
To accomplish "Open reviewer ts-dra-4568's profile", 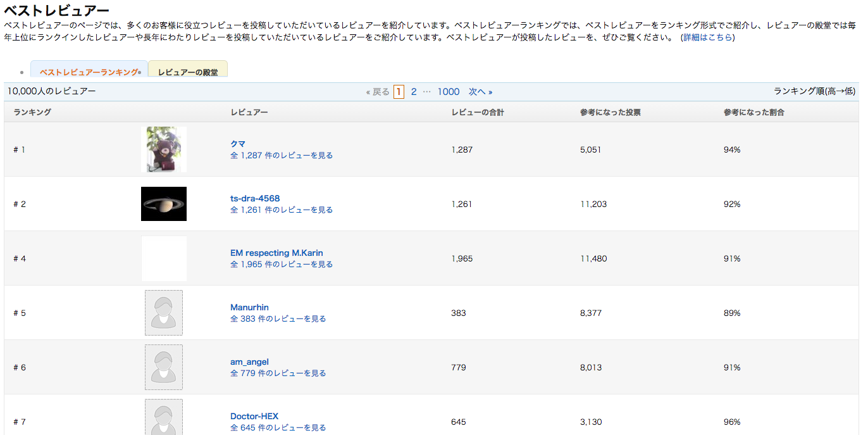I will pyautogui.click(x=255, y=198).
